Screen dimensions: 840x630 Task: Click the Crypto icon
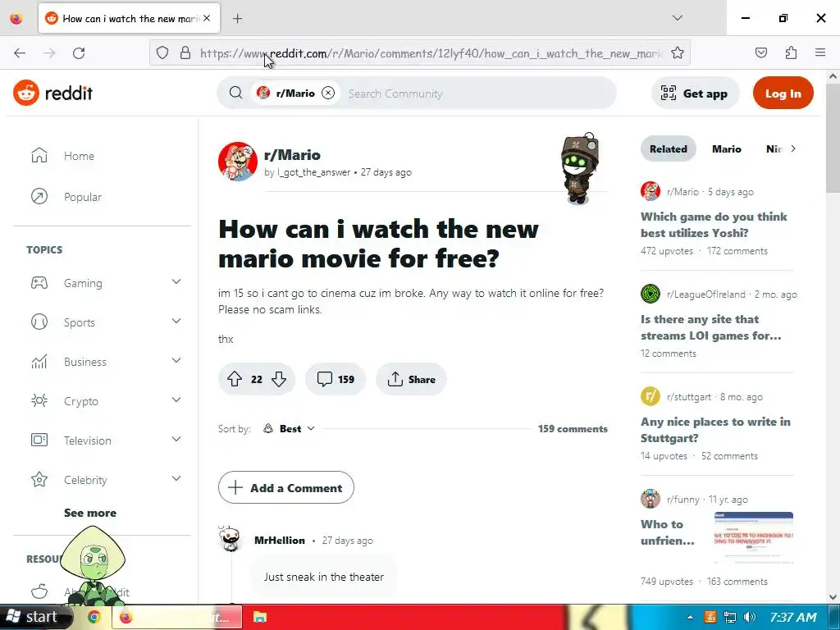pos(39,400)
